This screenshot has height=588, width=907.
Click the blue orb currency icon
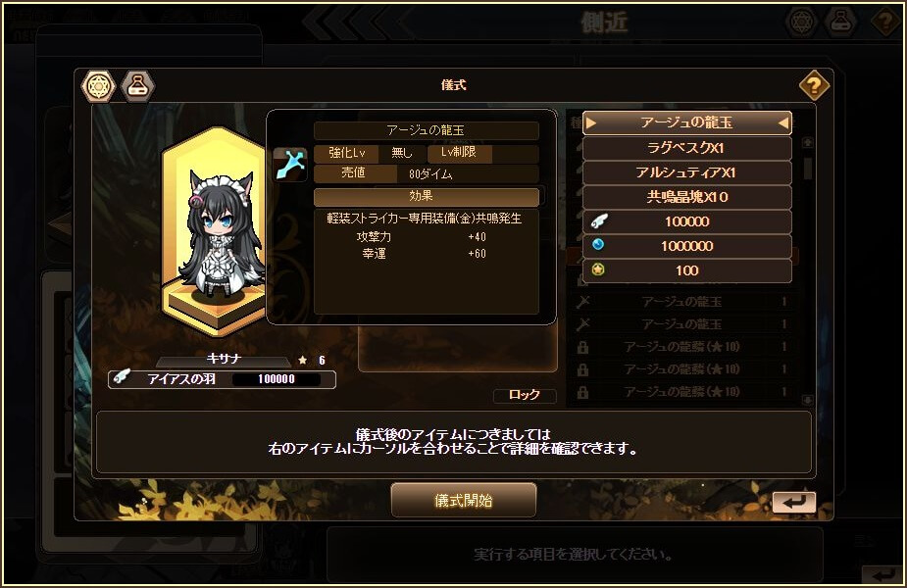tap(598, 245)
